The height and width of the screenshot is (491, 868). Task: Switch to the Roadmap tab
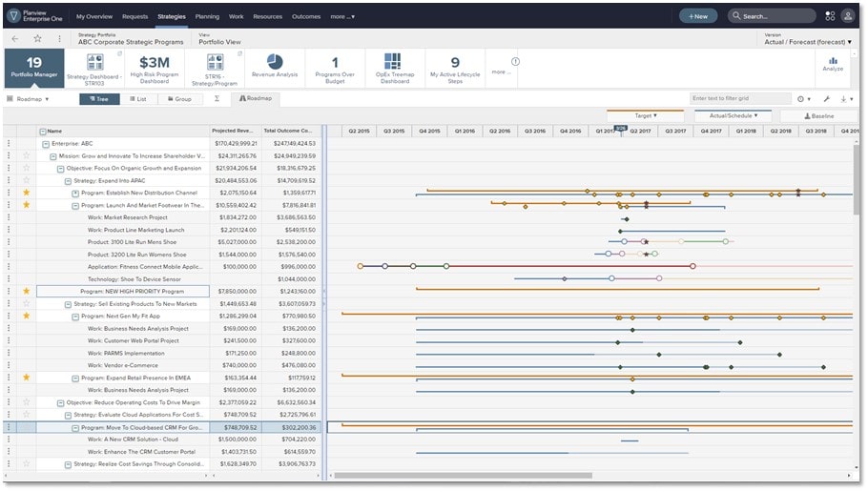256,98
